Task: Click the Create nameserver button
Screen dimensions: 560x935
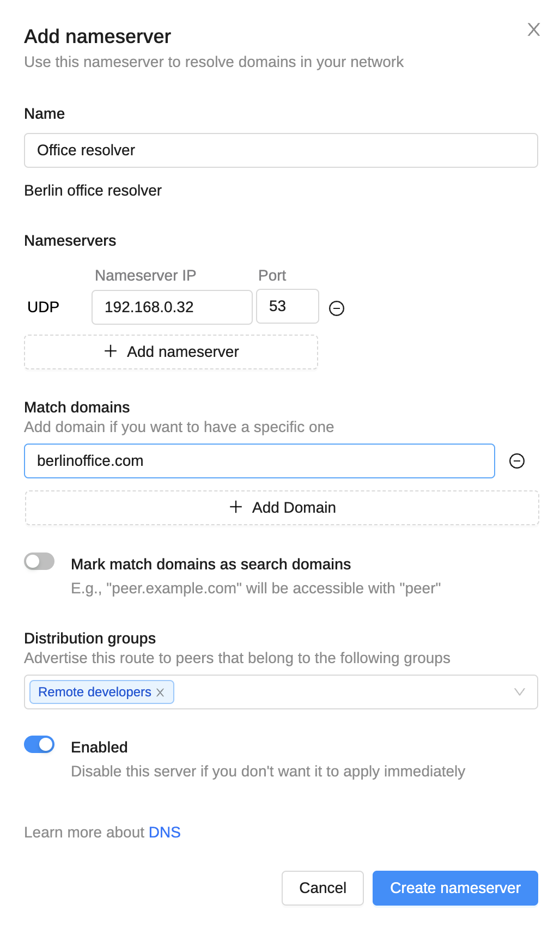Action: pyautogui.click(x=455, y=888)
